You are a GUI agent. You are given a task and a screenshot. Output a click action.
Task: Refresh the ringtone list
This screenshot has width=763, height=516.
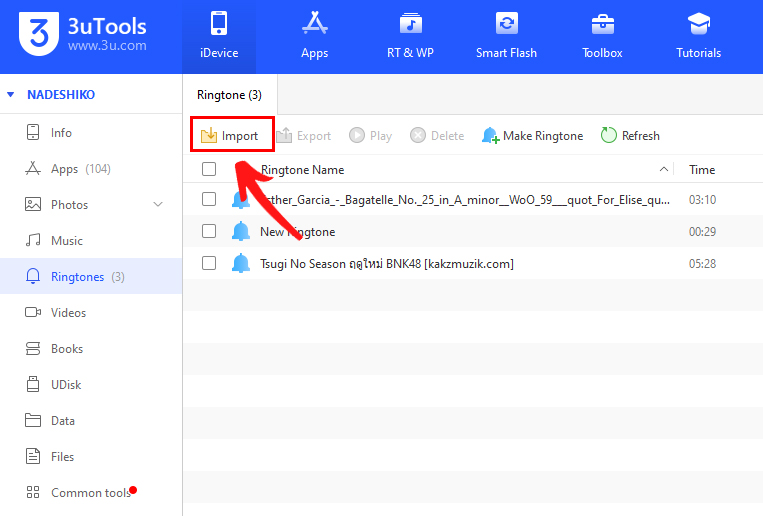[x=630, y=135]
